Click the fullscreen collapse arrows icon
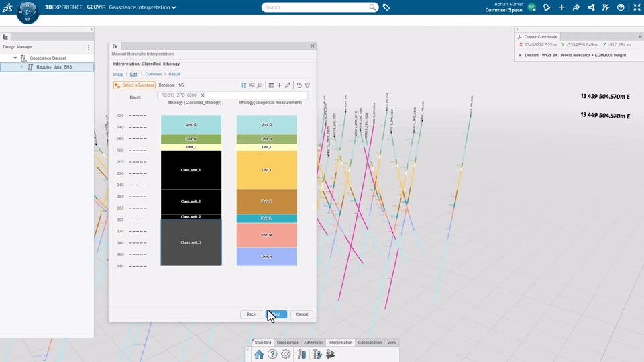 click(637, 7)
